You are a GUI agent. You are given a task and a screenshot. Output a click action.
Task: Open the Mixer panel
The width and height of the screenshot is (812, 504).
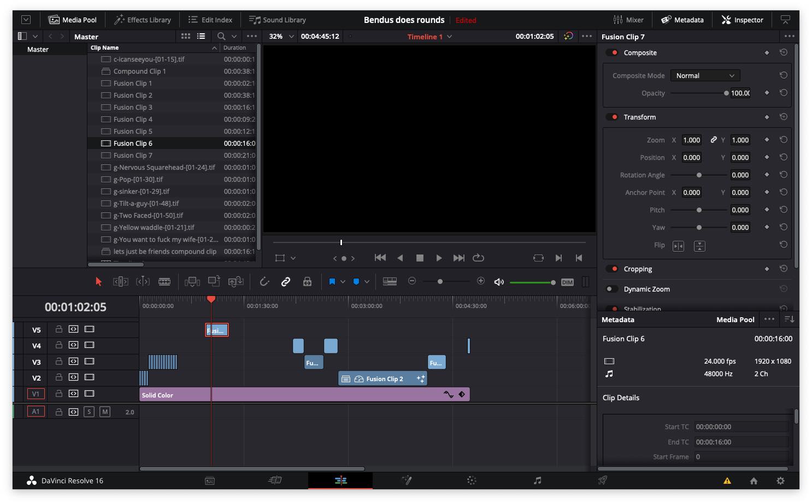point(628,20)
